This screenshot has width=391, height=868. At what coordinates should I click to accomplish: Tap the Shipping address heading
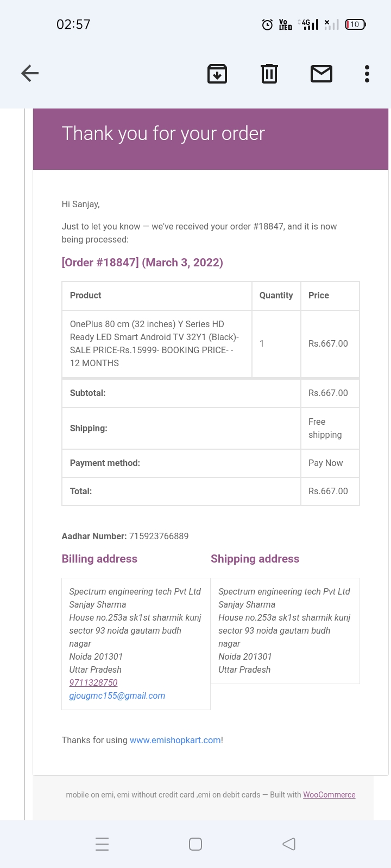coord(255,559)
